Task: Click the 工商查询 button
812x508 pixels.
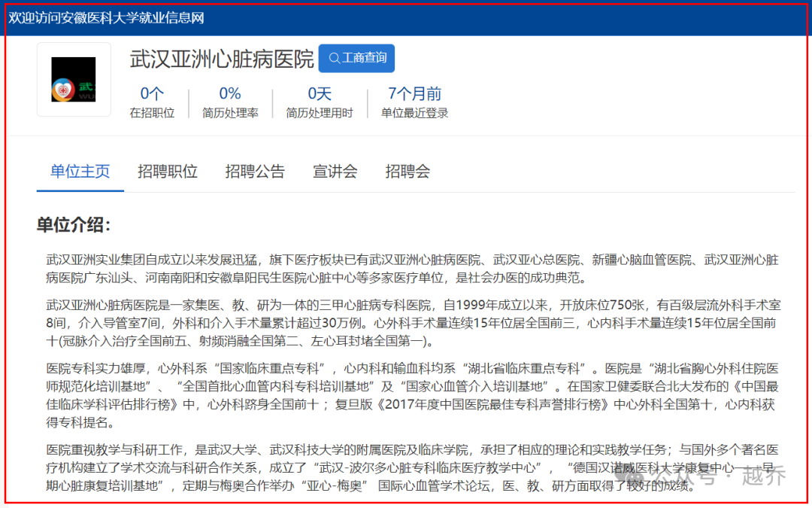Action: coord(356,58)
